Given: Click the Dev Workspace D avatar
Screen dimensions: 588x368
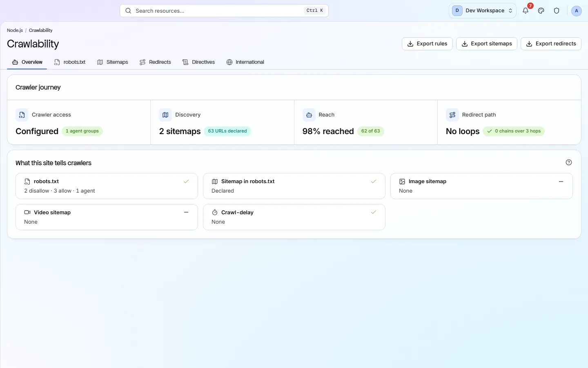Looking at the screenshot, I should pyautogui.click(x=457, y=11).
